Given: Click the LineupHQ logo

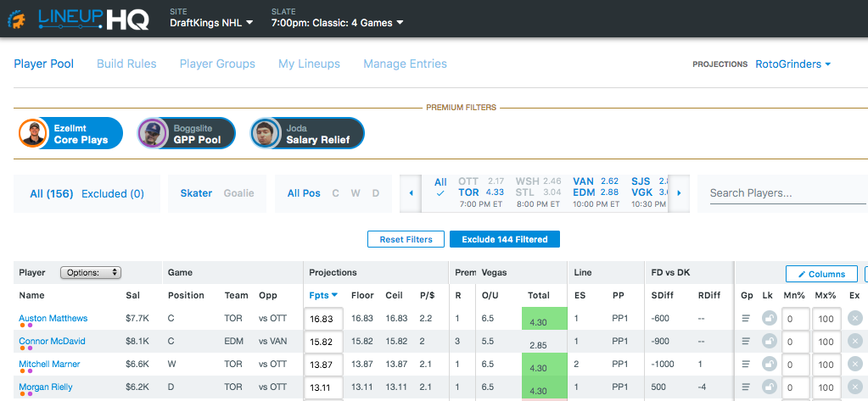Looking at the screenshot, I should tap(78, 19).
